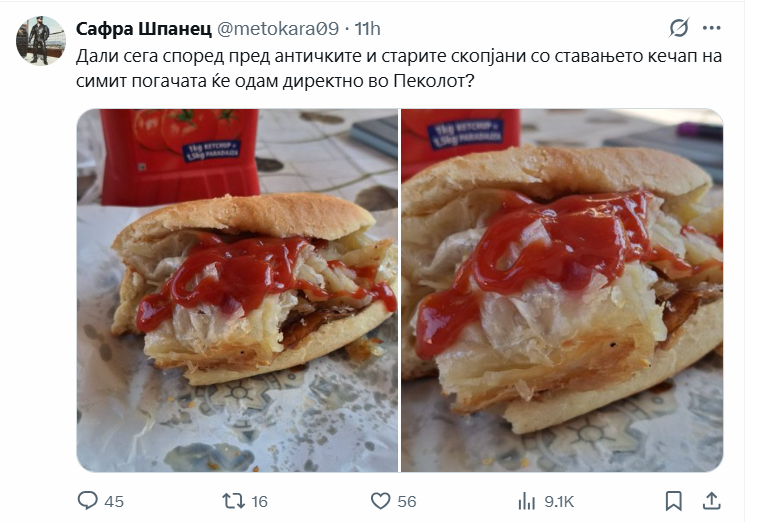This screenshot has height=522, width=758.
Task: Like the post with heart icon
Action: (x=380, y=501)
